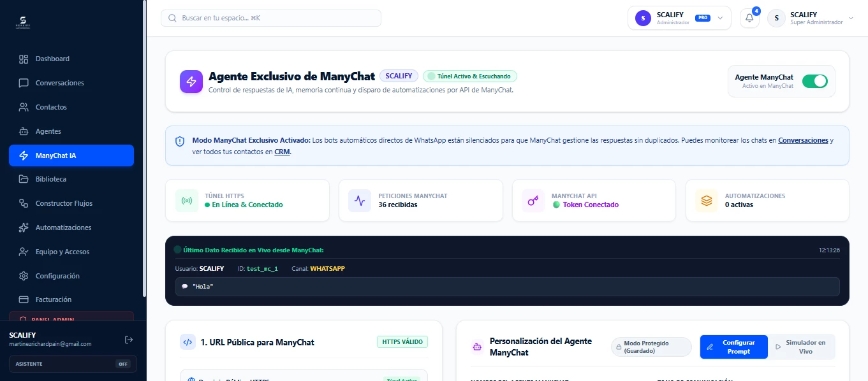This screenshot has width=868, height=381.
Task: Go to Conversaciones in the sidebar
Action: (x=71, y=83)
